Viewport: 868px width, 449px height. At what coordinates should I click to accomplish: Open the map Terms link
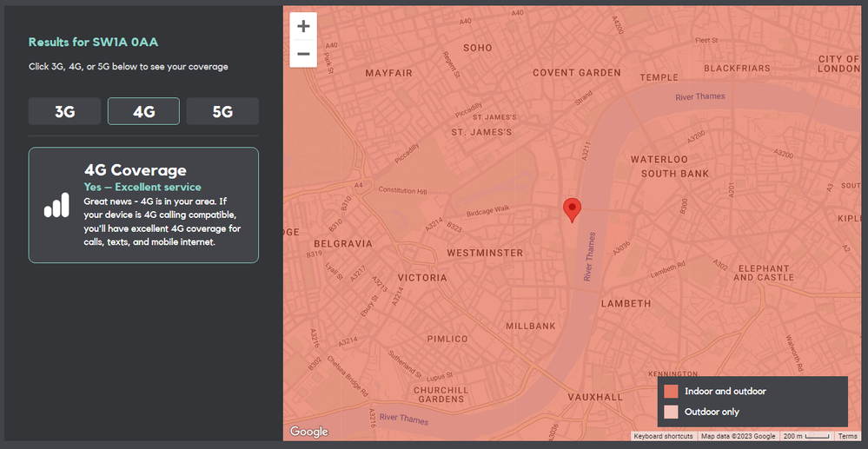click(847, 436)
